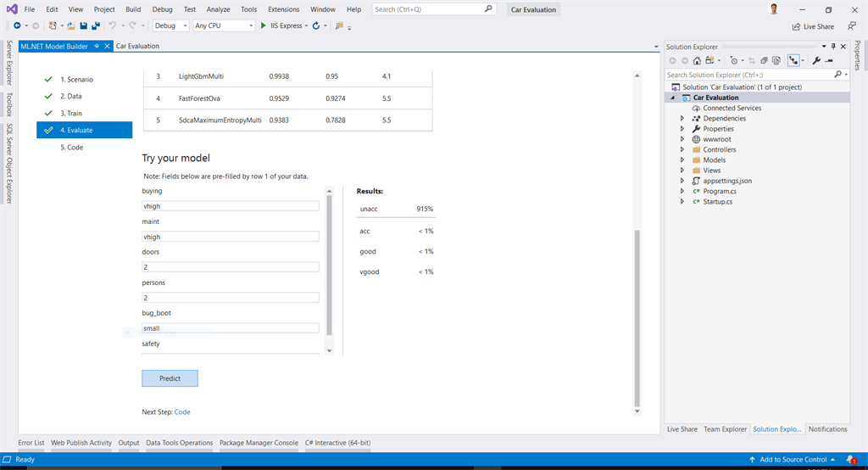868x470 pixels.
Task: Click the Model Builder page vertical scrollbar
Action: tap(637, 318)
